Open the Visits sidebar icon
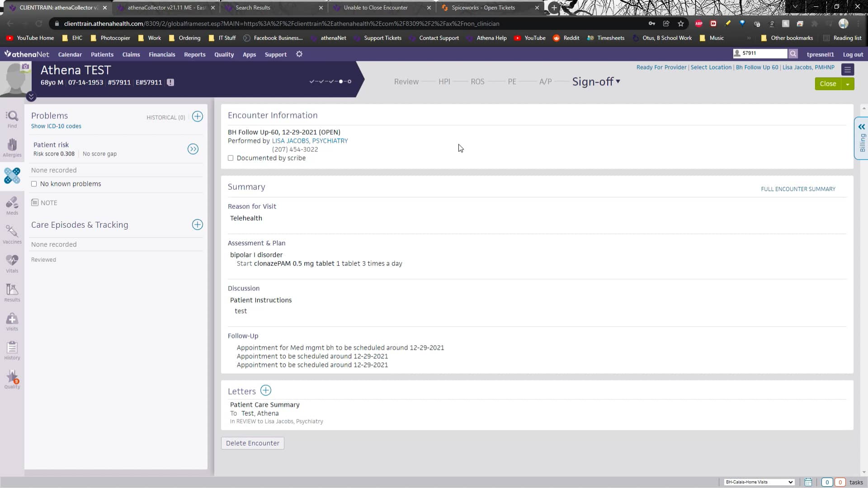This screenshot has width=868, height=488. point(12,321)
